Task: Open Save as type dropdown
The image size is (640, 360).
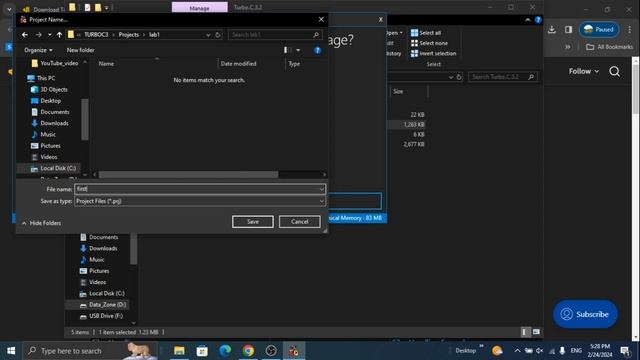Action: point(200,201)
